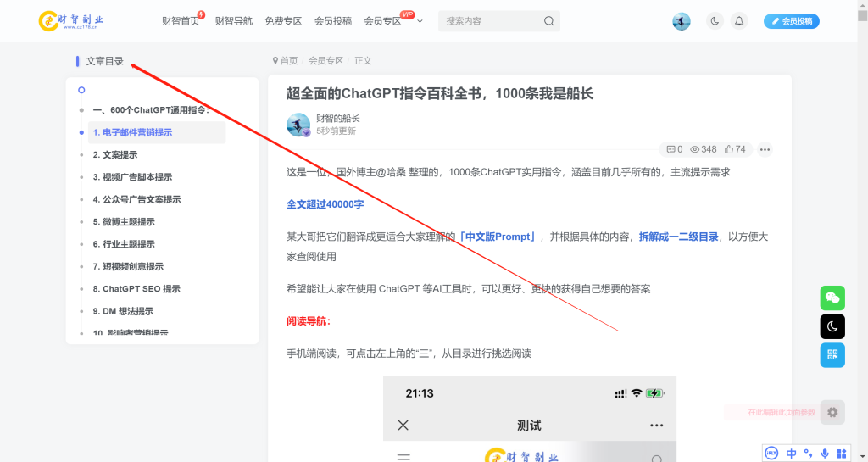The width and height of the screenshot is (868, 462).
Task: Jump to section 一、600个ChatGPT通用指令
Action: click(151, 110)
